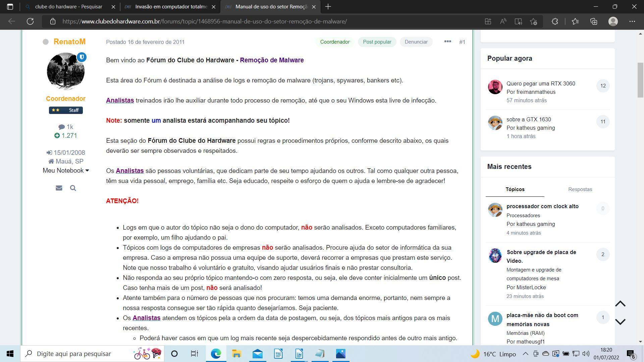Click the Windows taskbar search box
Viewport: 644px width, 362px height.
92,354
